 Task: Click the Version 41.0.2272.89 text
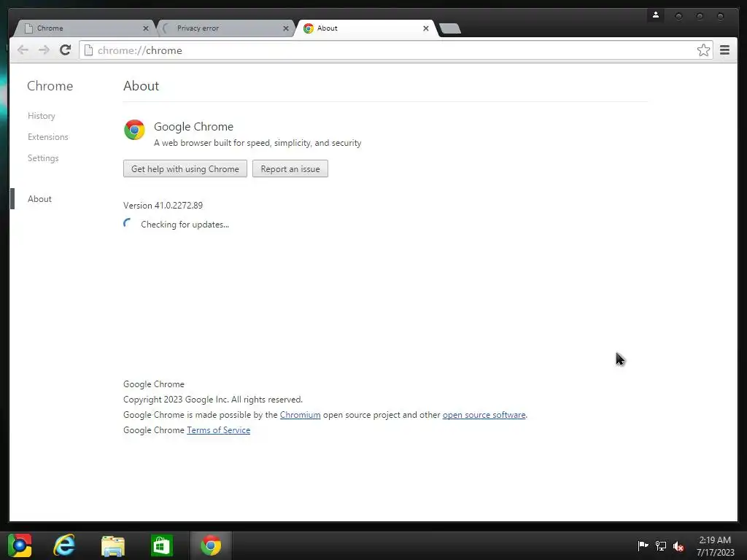tap(163, 205)
